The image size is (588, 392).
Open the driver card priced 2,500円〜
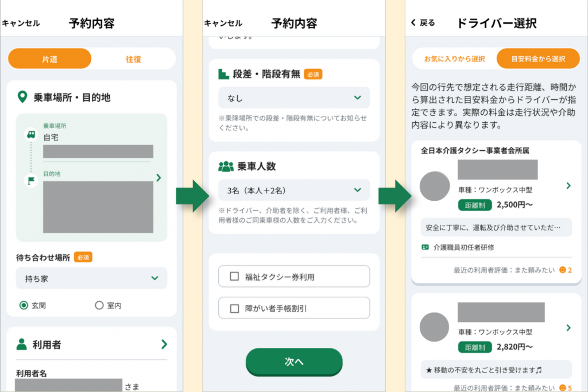496,212
